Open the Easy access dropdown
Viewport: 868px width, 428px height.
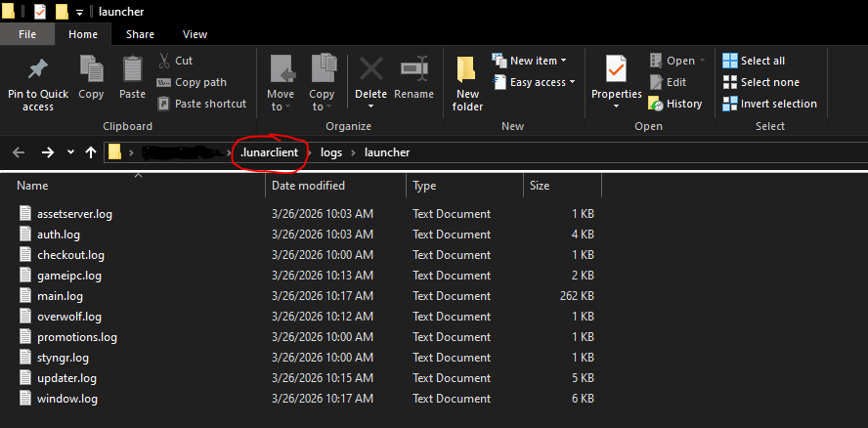572,83
